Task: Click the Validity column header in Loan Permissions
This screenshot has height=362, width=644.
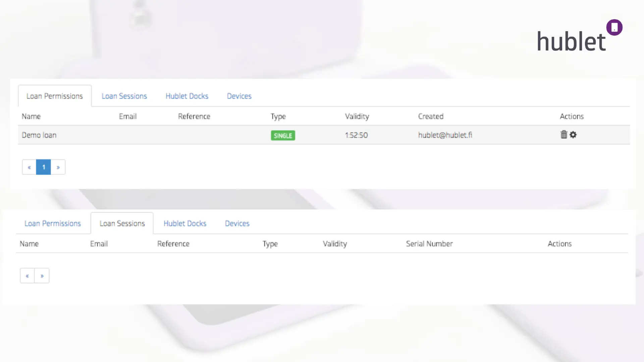Action: [357, 116]
